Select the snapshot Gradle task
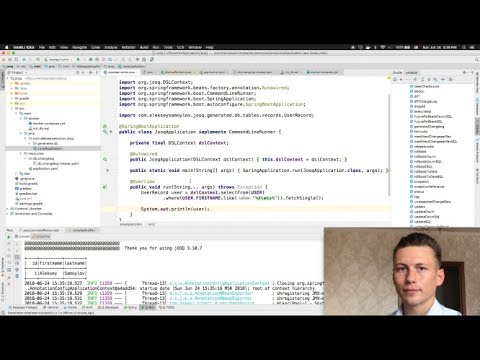This screenshot has width=480, height=360. pos(420,182)
